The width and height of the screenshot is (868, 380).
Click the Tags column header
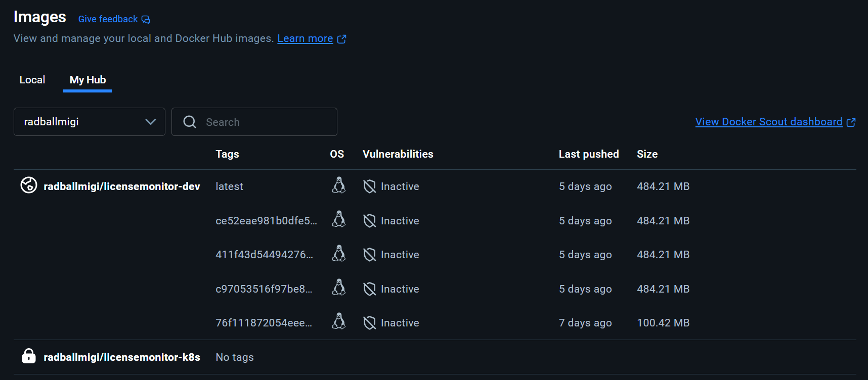[227, 154]
